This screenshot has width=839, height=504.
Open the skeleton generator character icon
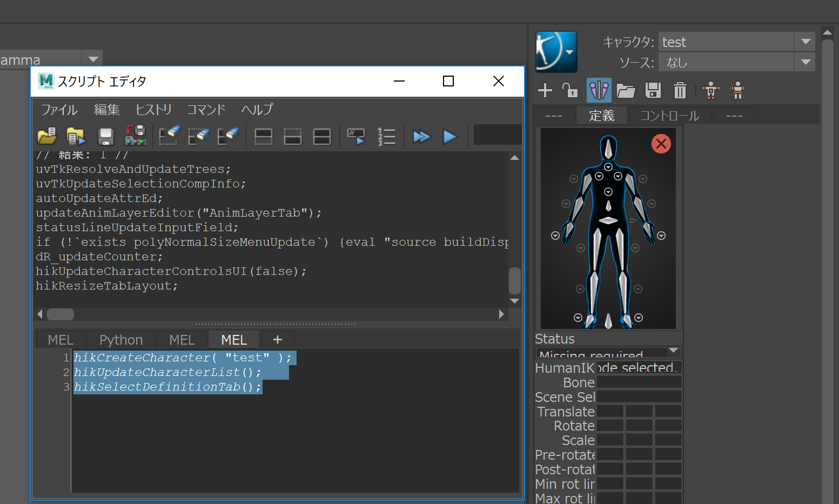pos(710,90)
